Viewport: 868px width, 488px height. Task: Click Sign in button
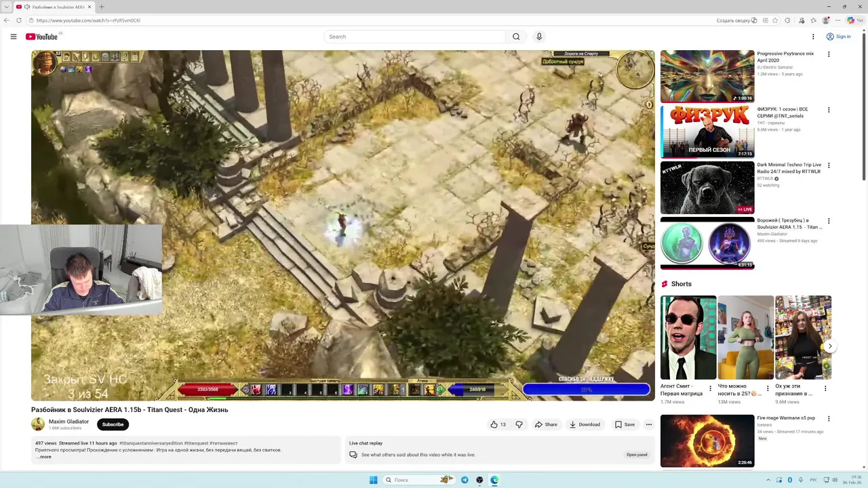(x=838, y=37)
